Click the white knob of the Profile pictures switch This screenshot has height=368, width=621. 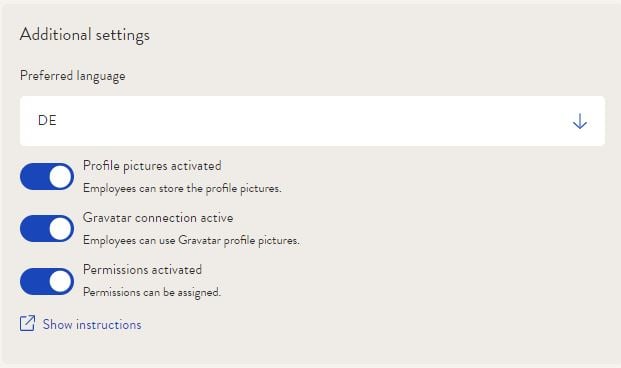coord(61,176)
